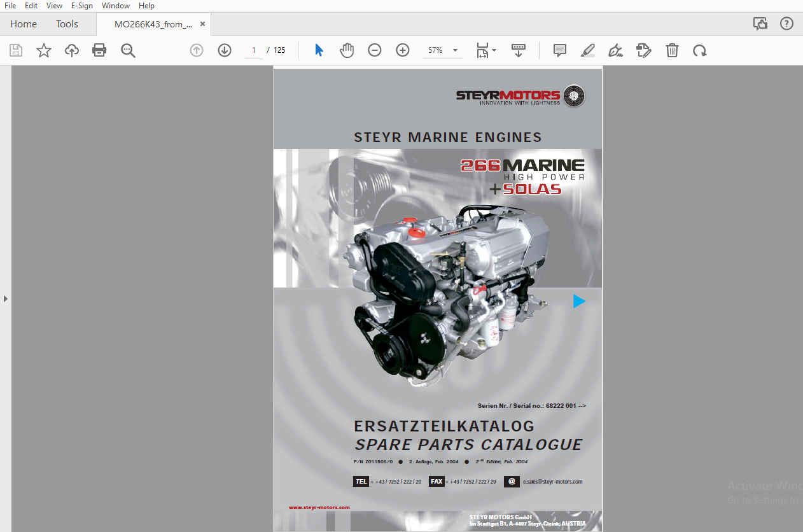This screenshot has width=803, height=532.
Task: Click the 266 MARINE HIGH POWER text
Action: (522, 169)
